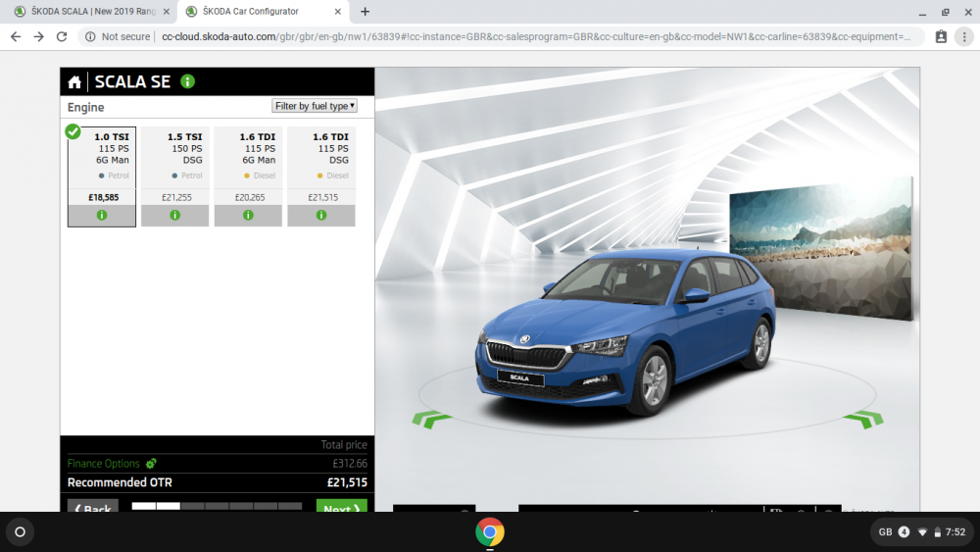The width and height of the screenshot is (980, 552).
Task: Open clipboard extension icon in toolbar
Action: (x=941, y=37)
